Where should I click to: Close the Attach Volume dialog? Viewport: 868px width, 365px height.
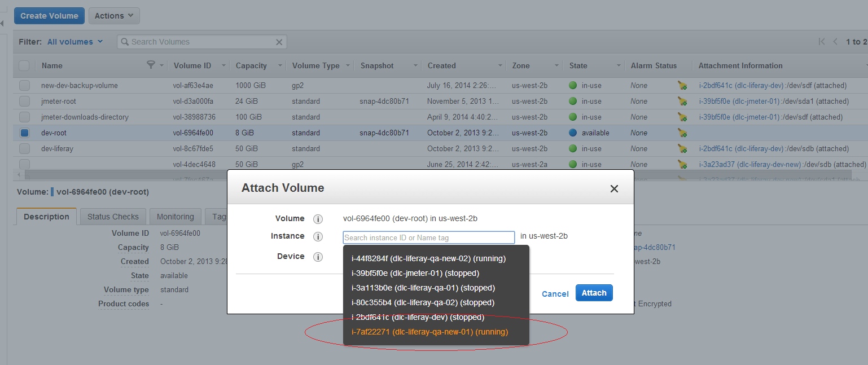[x=614, y=189]
